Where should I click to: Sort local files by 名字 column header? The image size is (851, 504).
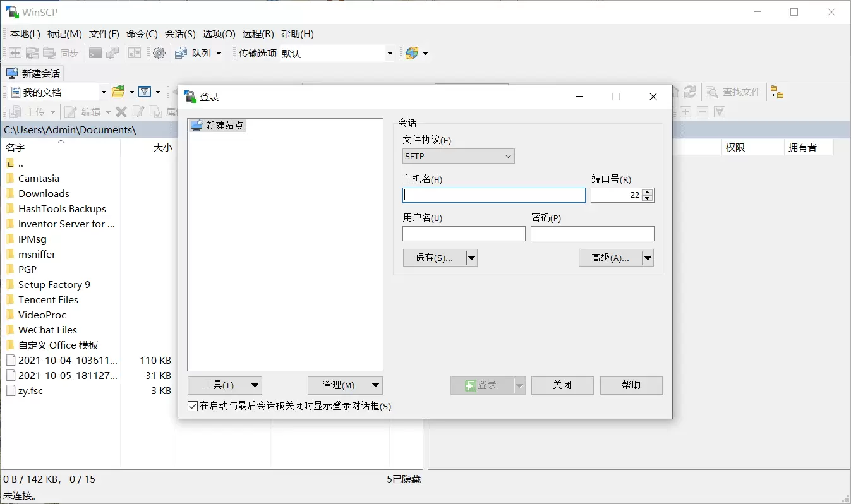pos(61,148)
